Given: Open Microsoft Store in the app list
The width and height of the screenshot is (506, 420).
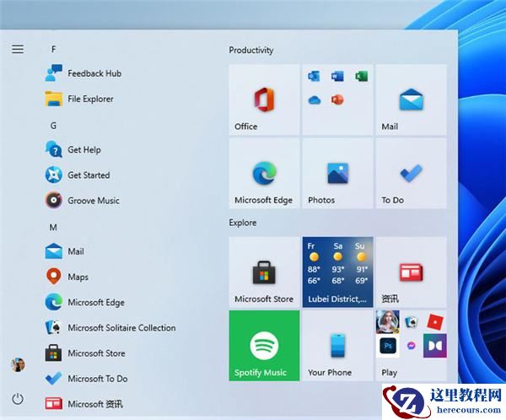Looking at the screenshot, I should tap(85, 353).
